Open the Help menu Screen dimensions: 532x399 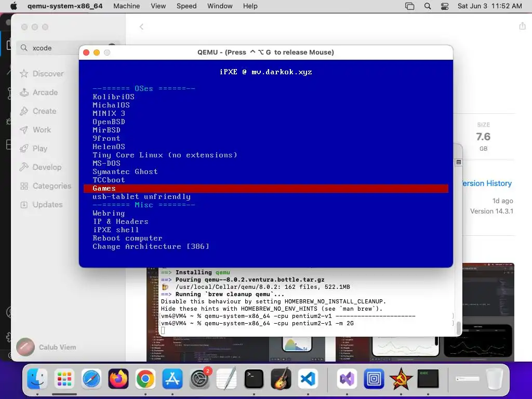[250, 6]
